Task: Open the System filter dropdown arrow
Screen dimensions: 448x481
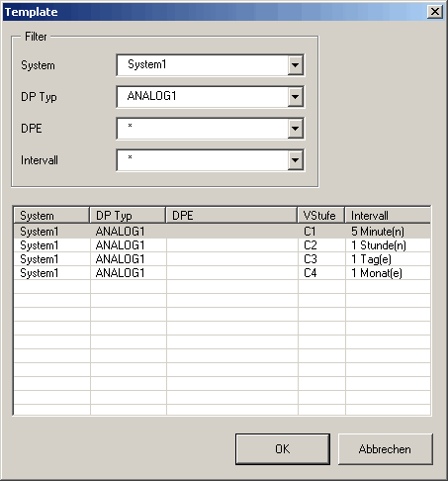Action: click(x=295, y=65)
